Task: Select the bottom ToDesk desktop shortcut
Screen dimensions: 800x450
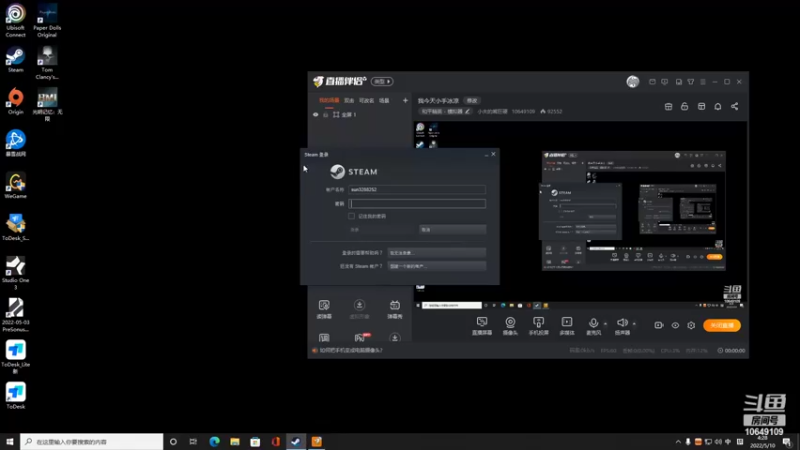Action: coord(15,396)
